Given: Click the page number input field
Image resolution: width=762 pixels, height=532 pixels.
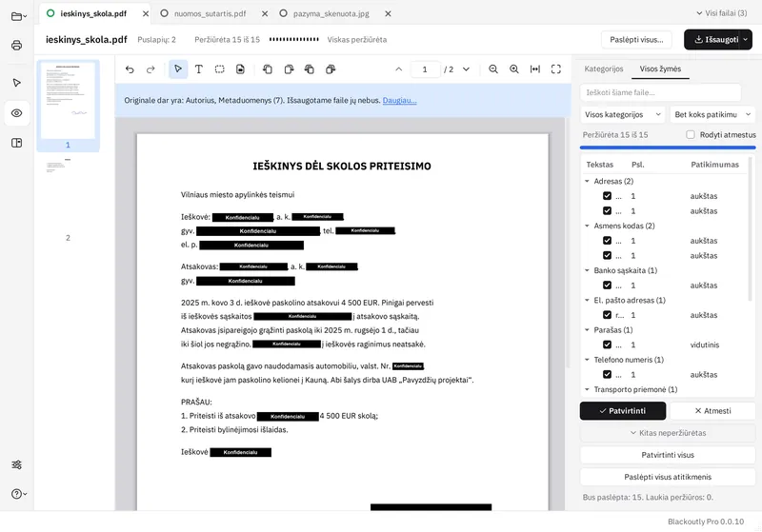Looking at the screenshot, I should (425, 69).
